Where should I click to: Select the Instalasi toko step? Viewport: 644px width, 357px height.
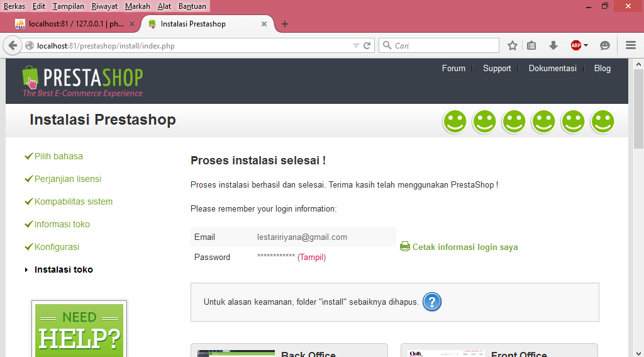coord(64,269)
